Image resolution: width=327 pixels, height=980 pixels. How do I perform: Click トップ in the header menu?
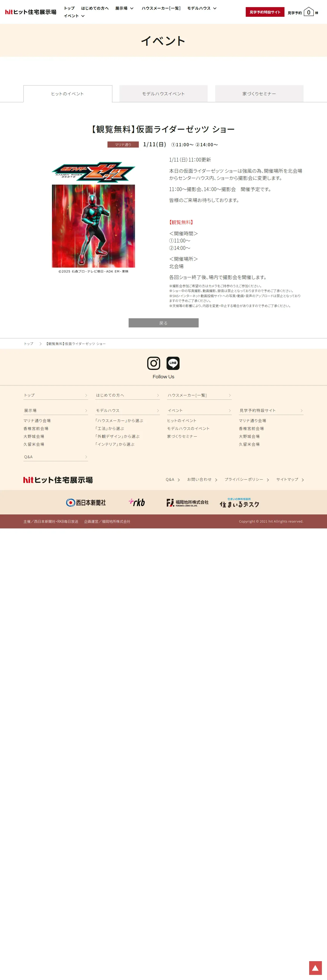click(69, 8)
